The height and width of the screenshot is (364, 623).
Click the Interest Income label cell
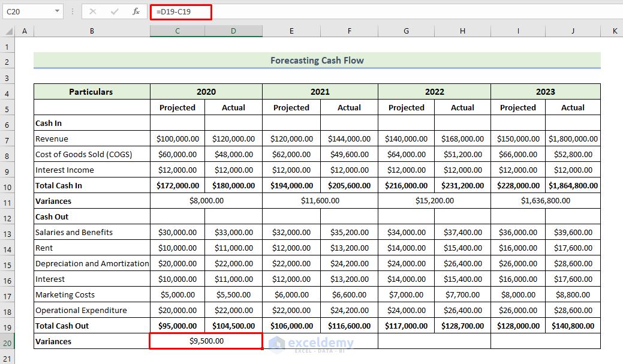click(x=92, y=170)
